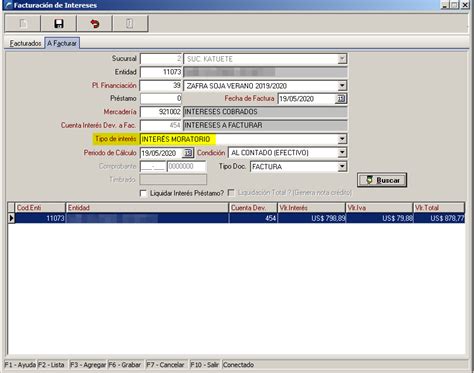Select grid cell US$ 878,77

click(x=439, y=218)
